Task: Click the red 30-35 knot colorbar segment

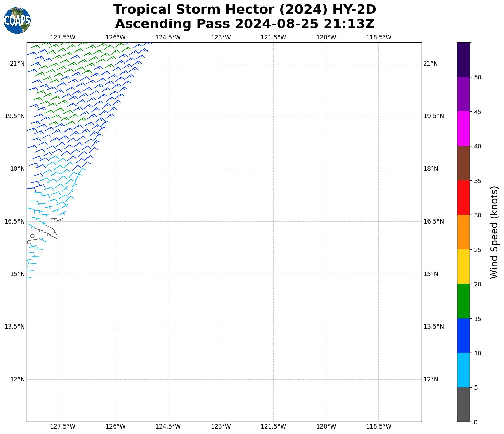Action: click(x=463, y=197)
